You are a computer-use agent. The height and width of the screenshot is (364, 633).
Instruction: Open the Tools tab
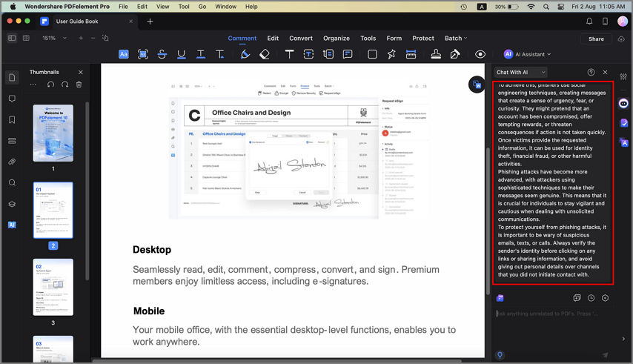368,38
